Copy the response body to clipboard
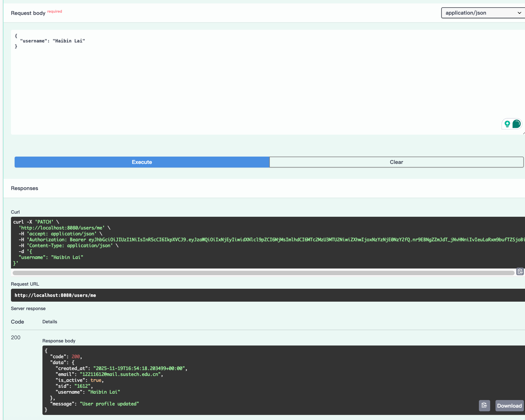The width and height of the screenshot is (525, 420). tap(484, 405)
